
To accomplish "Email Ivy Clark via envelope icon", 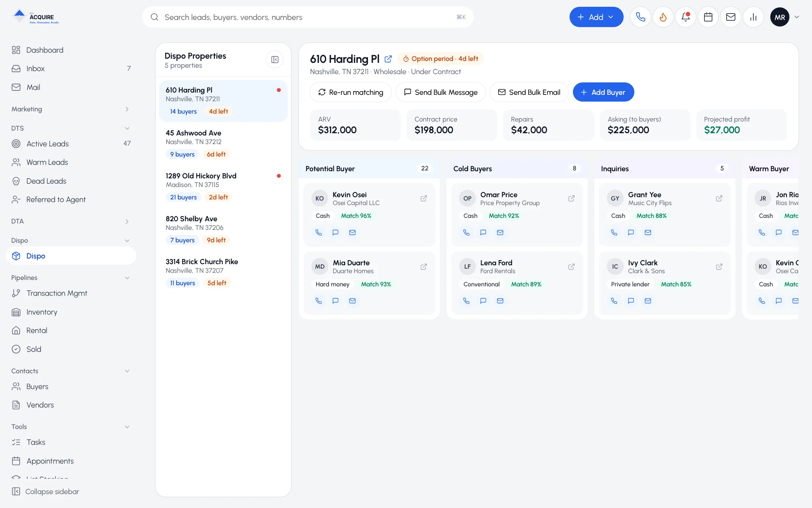I will [x=648, y=301].
